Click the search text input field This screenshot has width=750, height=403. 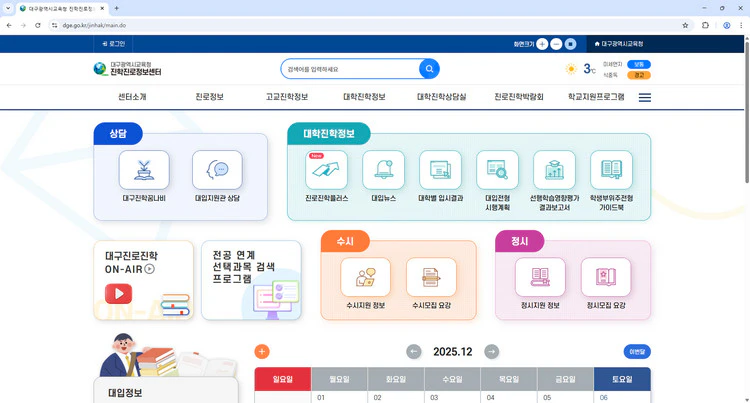coord(349,69)
